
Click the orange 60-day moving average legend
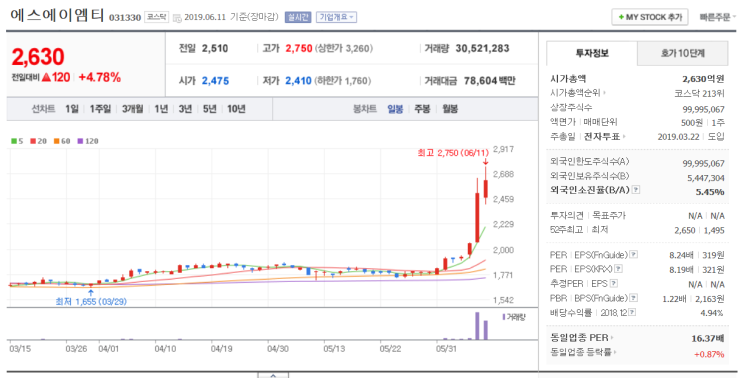62,141
